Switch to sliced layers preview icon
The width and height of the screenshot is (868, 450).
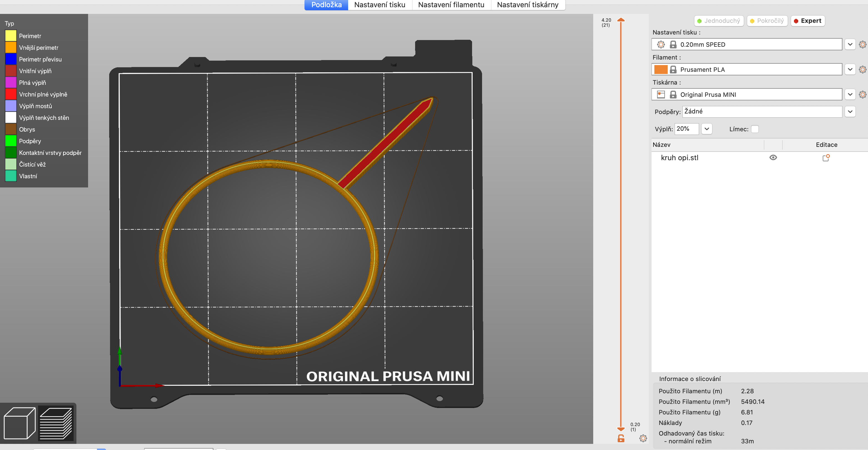click(x=56, y=423)
